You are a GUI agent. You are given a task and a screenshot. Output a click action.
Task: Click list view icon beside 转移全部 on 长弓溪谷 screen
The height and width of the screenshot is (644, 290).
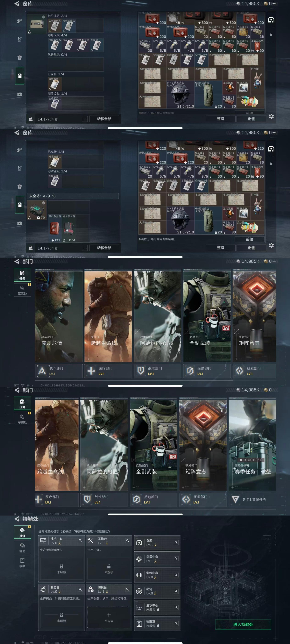(84, 119)
